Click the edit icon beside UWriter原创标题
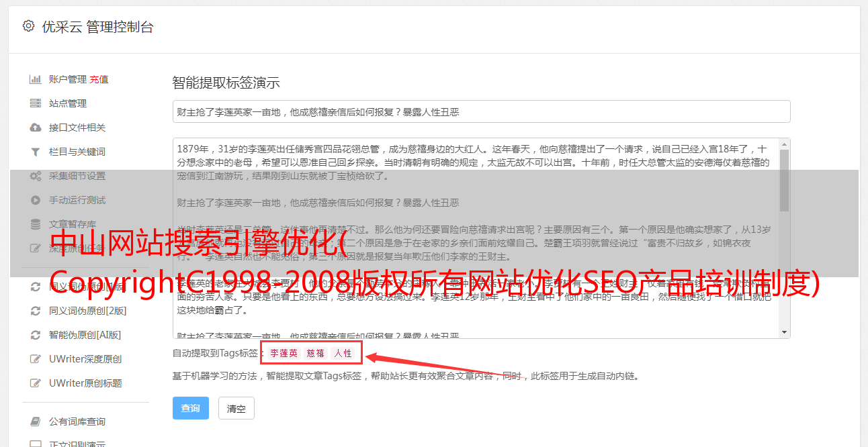Image resolution: width=868 pixels, height=447 pixels. (36, 383)
